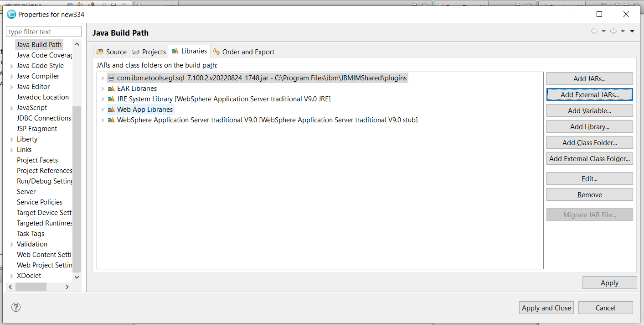Click Apply and Close

point(546,308)
